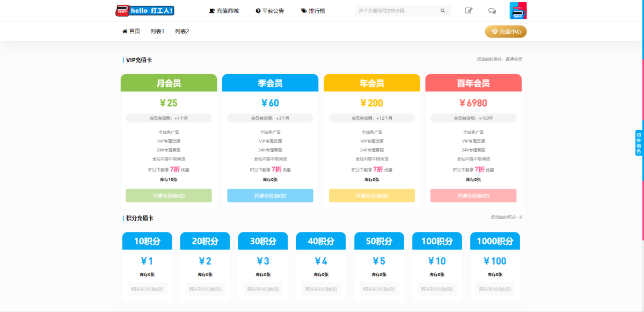Open 充值商城 in top navigation
The image size is (644, 312).
click(x=224, y=11)
